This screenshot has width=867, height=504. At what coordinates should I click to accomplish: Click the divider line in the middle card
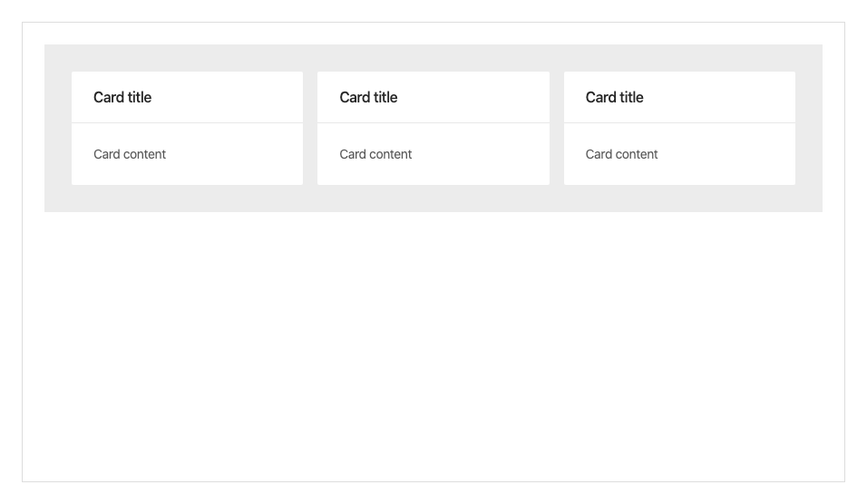(433, 122)
